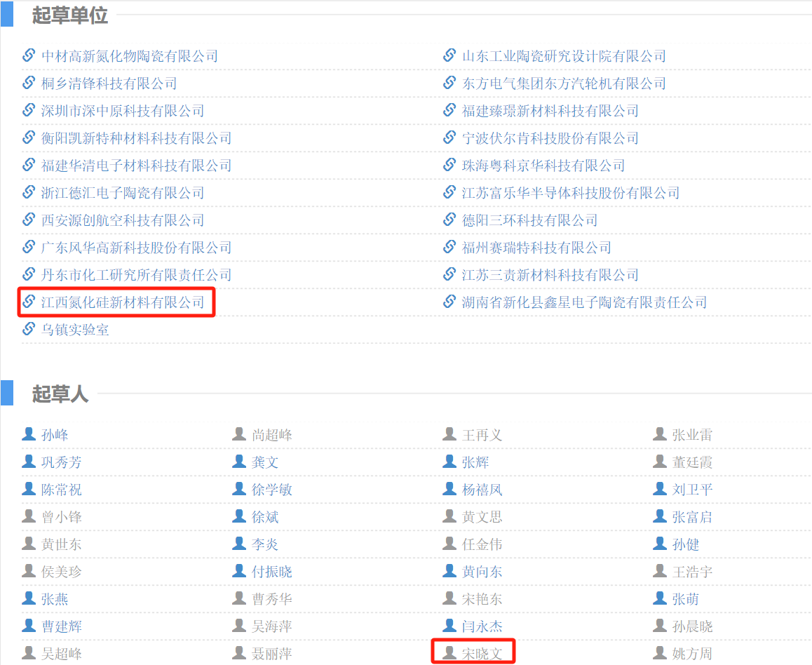Viewport: 812px width, 665px height.
Task: Click the user icon before 黄向东
Action: (x=449, y=571)
